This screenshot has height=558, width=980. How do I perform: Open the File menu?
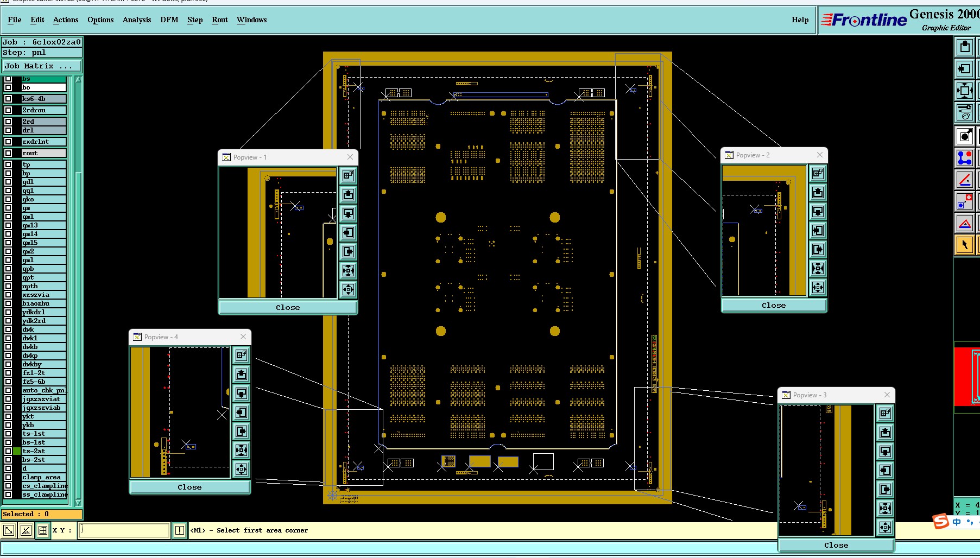(15, 20)
